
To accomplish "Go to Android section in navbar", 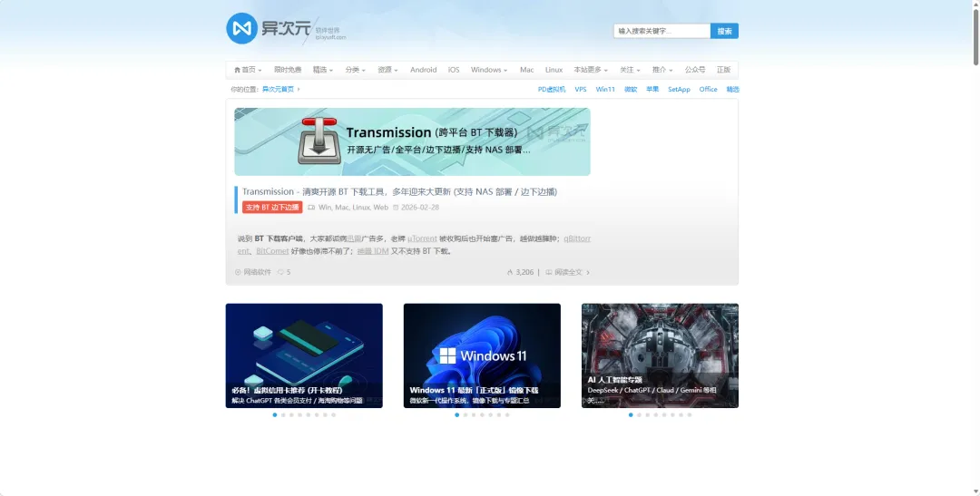I will (x=423, y=70).
